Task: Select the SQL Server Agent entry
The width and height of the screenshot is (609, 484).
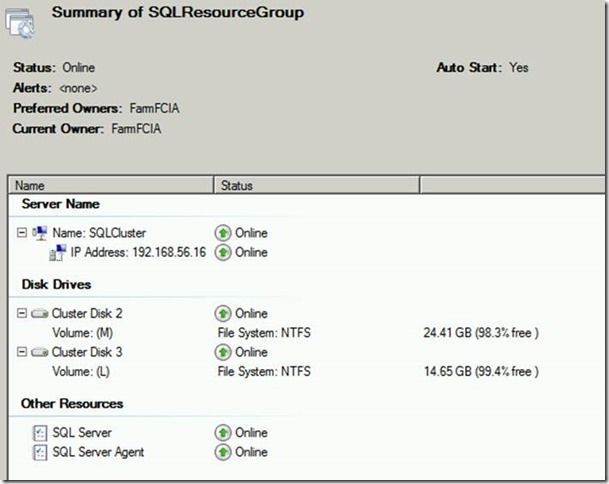Action: [98, 452]
